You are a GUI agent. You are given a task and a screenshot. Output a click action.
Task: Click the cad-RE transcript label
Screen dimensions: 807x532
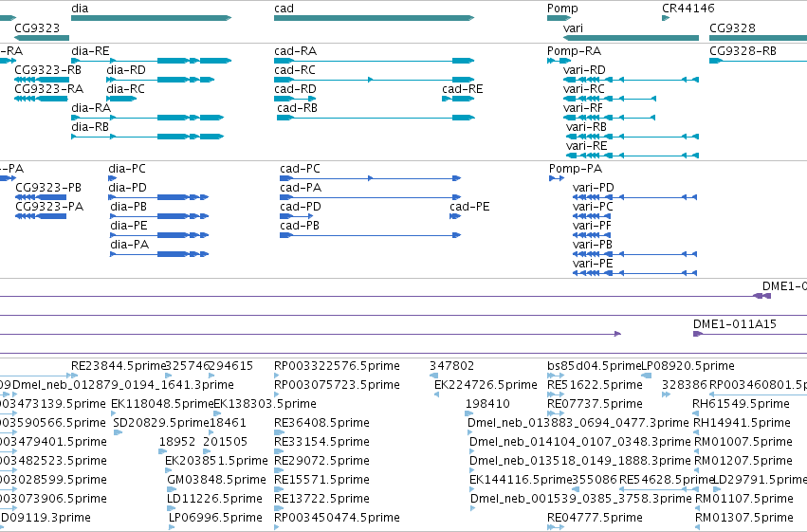tap(463, 89)
